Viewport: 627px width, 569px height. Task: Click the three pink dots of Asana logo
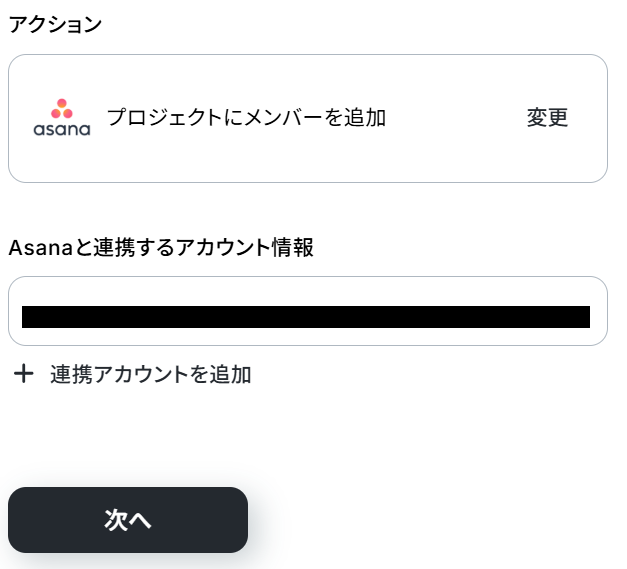[x=61, y=107]
